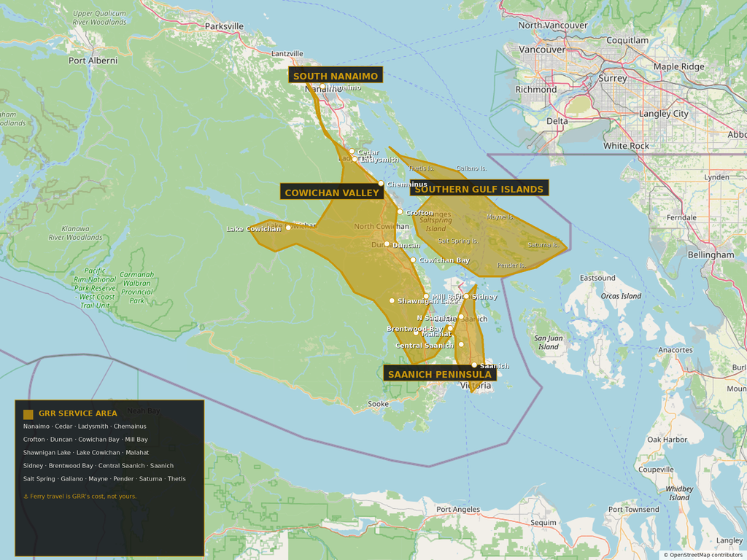747x560 pixels.
Task: Click the Galiano Is. island label
Action: pos(471,168)
